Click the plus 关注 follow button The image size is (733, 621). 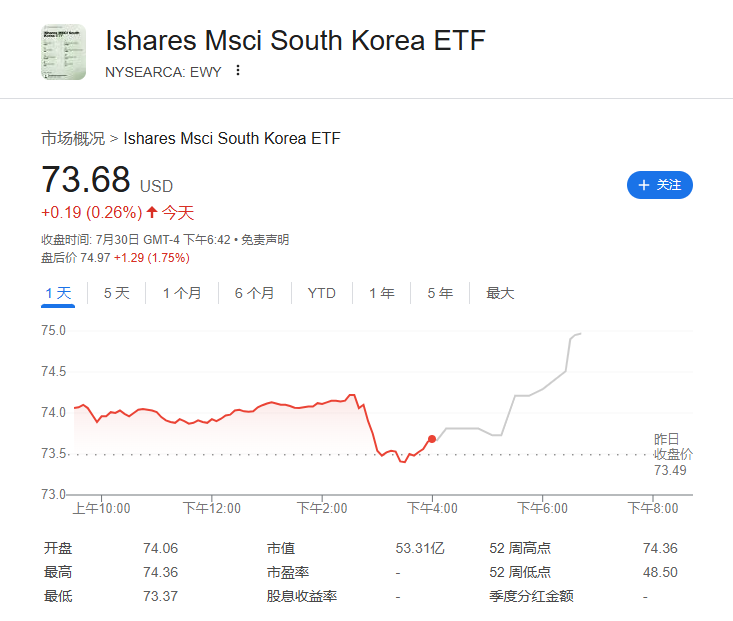coord(660,185)
